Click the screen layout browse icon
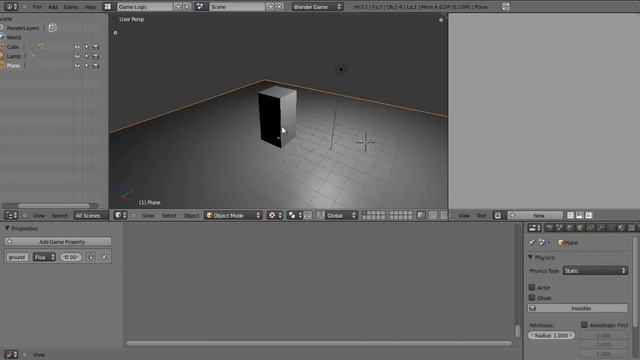The image size is (640, 360). coord(108,7)
